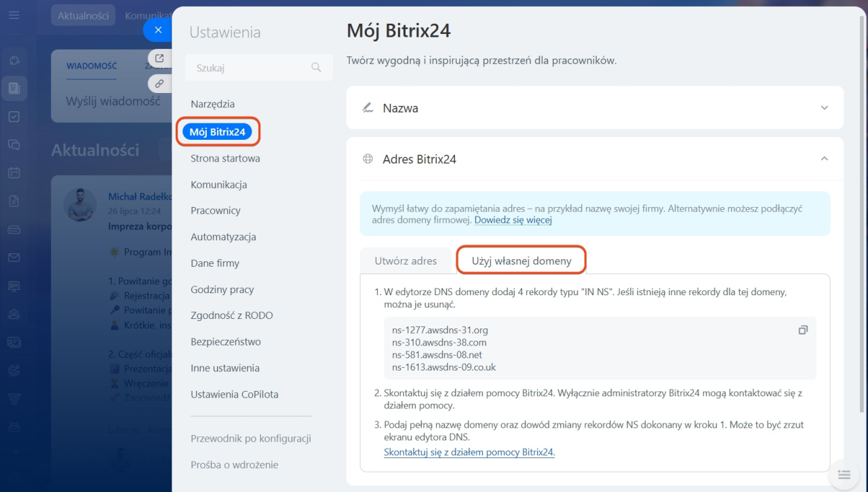This screenshot has width=868, height=492.
Task: Click the ns-1277.awsdns-31.org record
Action: [440, 330]
